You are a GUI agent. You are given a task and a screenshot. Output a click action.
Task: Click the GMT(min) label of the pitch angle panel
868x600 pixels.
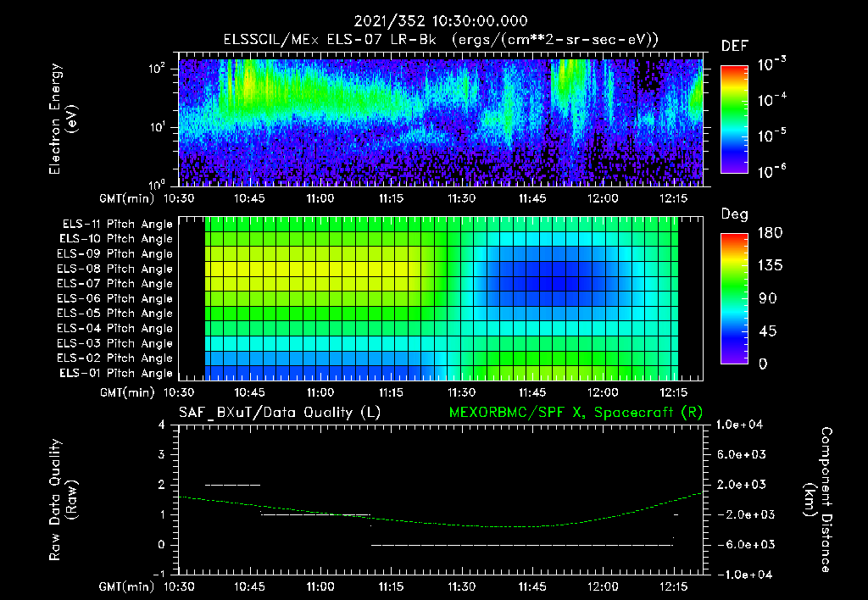tap(126, 393)
